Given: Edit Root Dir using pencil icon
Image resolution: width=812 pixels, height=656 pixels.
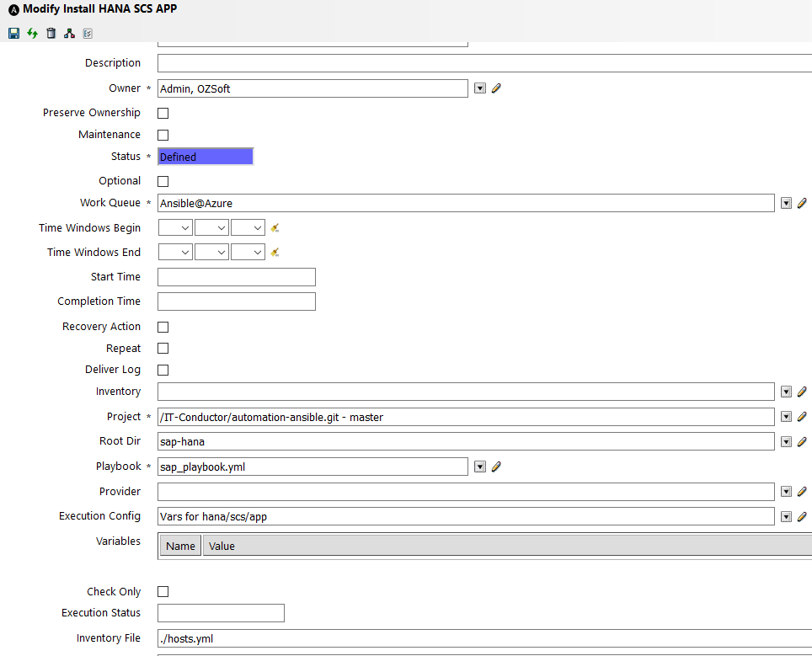Looking at the screenshot, I should click(x=802, y=441).
